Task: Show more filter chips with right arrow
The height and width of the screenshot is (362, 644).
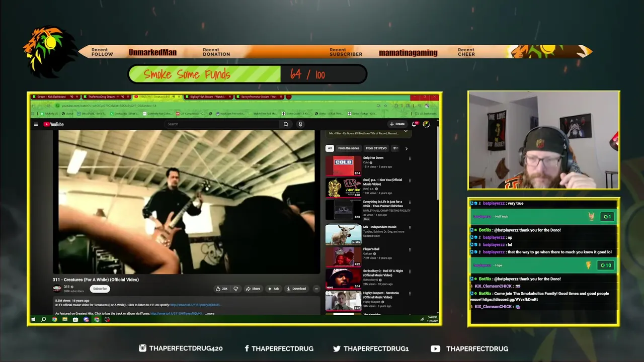Action: click(406, 148)
